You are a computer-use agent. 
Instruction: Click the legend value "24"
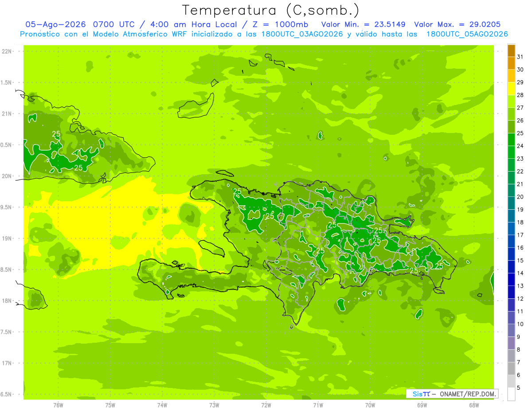pos(520,146)
